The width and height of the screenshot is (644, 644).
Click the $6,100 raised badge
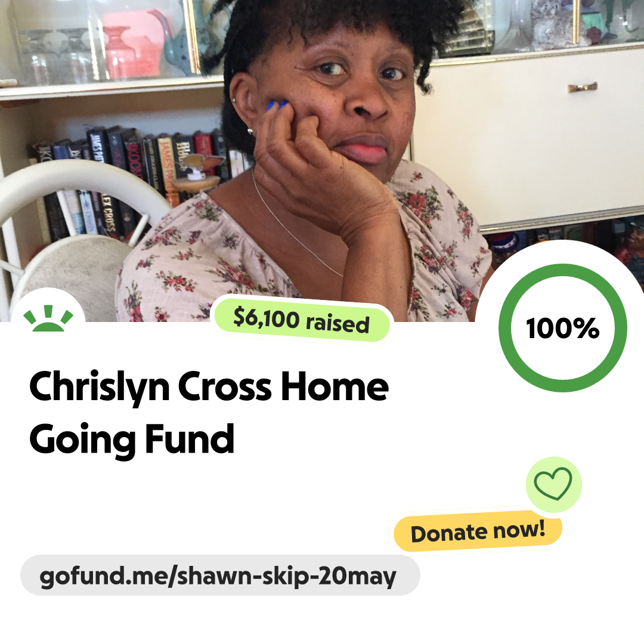point(301,320)
